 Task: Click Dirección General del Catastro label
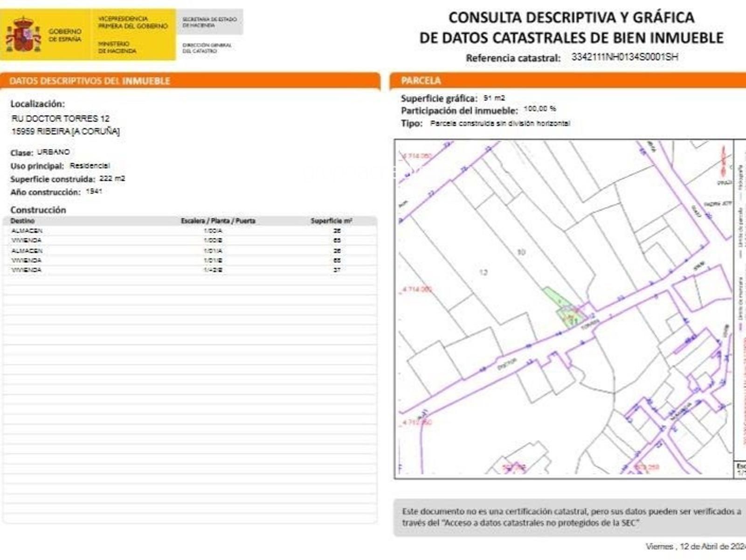click(x=207, y=48)
